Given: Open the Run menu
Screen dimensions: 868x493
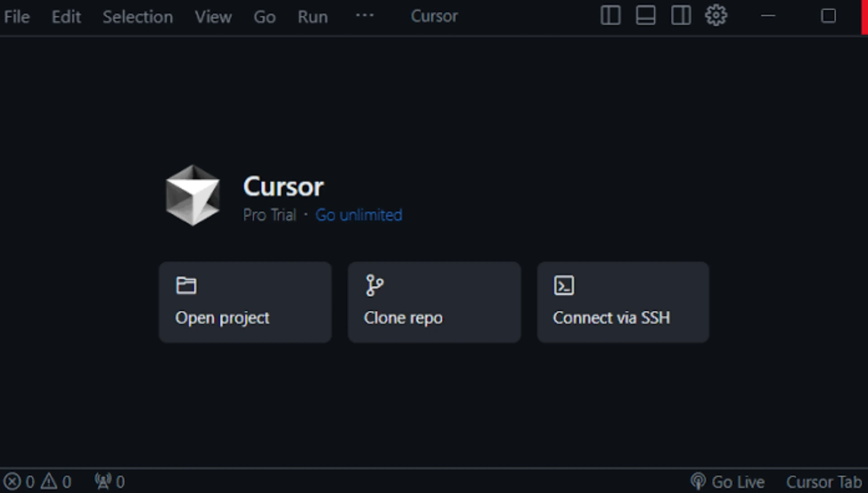Looking at the screenshot, I should point(312,17).
